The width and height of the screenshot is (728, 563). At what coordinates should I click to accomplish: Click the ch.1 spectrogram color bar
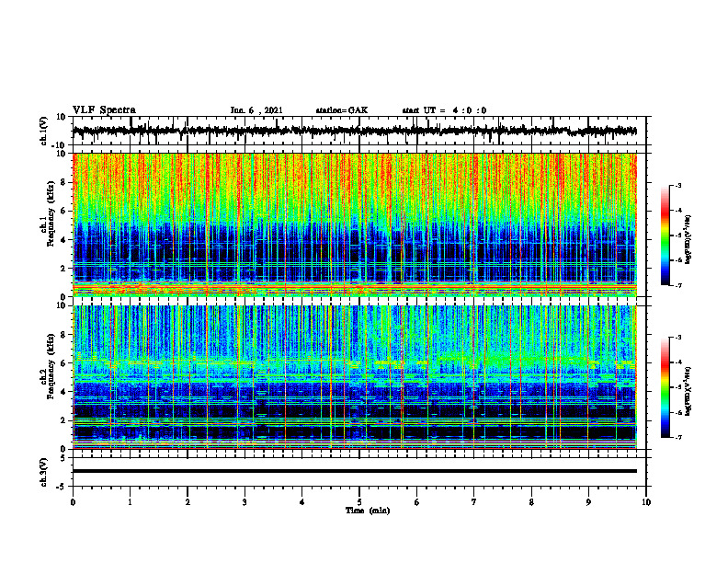coord(665,236)
